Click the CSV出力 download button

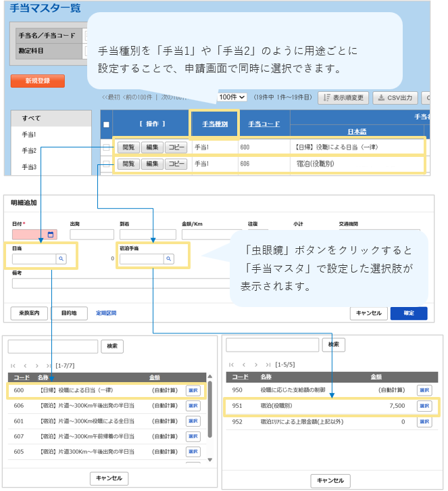(395, 97)
